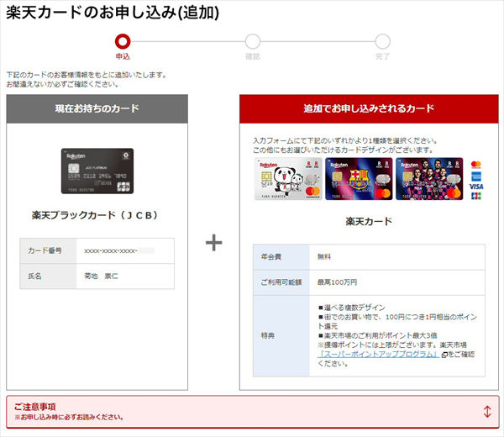Viewport: 504px width, 437px height.
Task: Expand the ご注意事項 section arrow
Action: [487, 412]
